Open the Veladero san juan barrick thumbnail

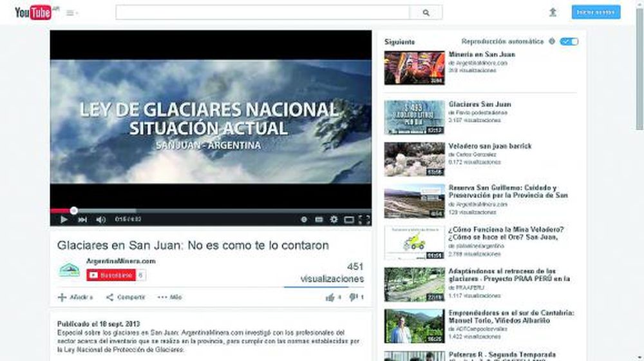pyautogui.click(x=414, y=159)
